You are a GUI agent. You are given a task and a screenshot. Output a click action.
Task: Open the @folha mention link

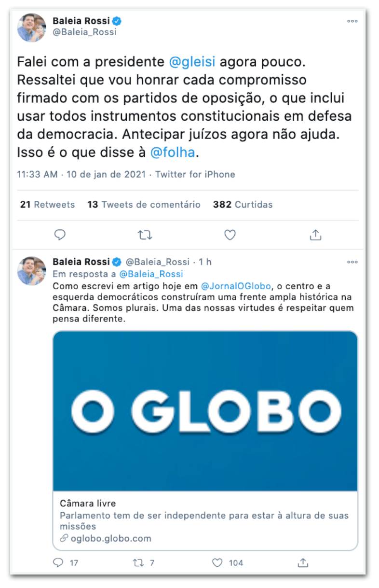pyautogui.click(x=173, y=153)
